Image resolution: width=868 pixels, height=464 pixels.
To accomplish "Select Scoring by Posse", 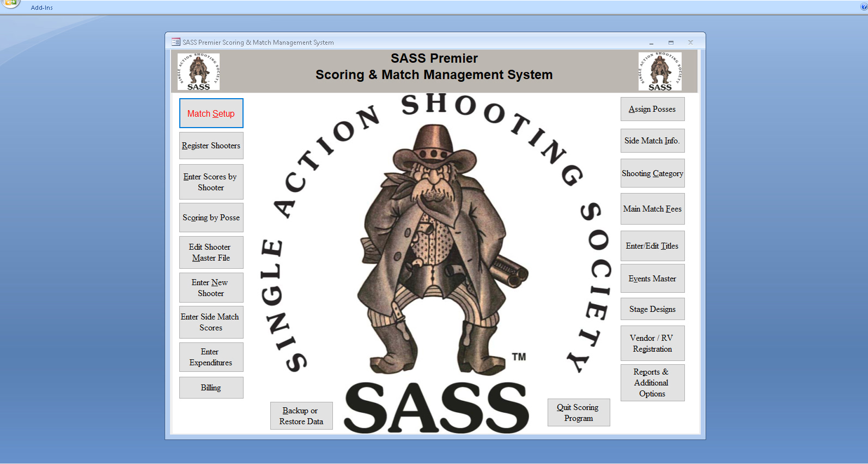I will click(211, 218).
